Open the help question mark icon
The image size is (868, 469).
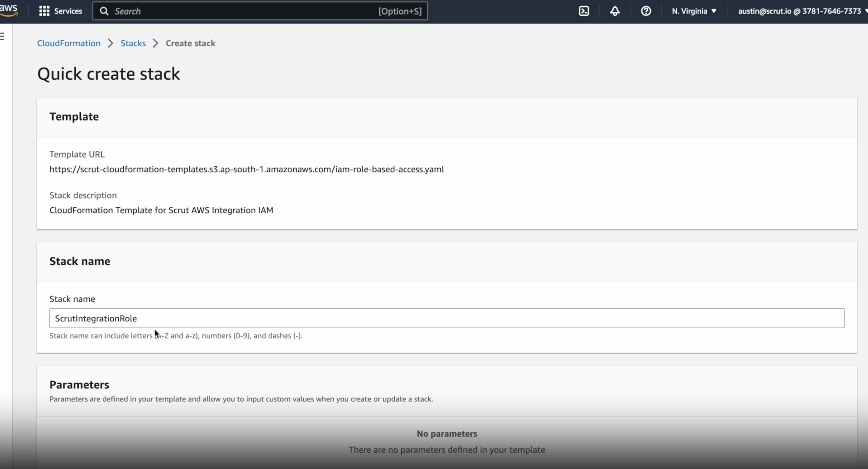(646, 11)
